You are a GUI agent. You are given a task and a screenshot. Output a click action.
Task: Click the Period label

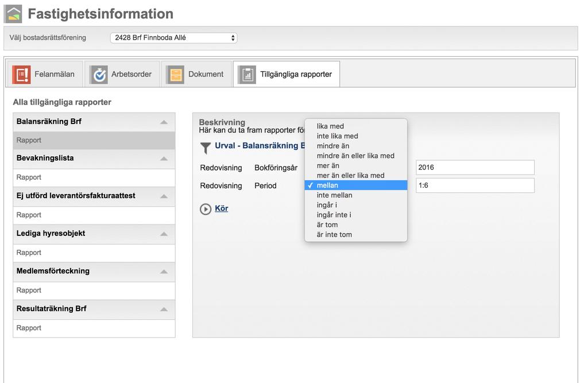click(265, 185)
